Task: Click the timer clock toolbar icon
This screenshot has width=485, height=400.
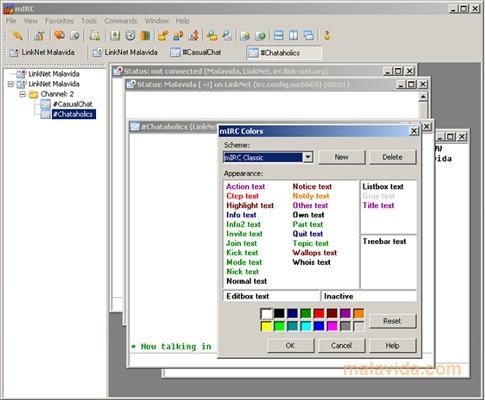Action: [x=130, y=35]
